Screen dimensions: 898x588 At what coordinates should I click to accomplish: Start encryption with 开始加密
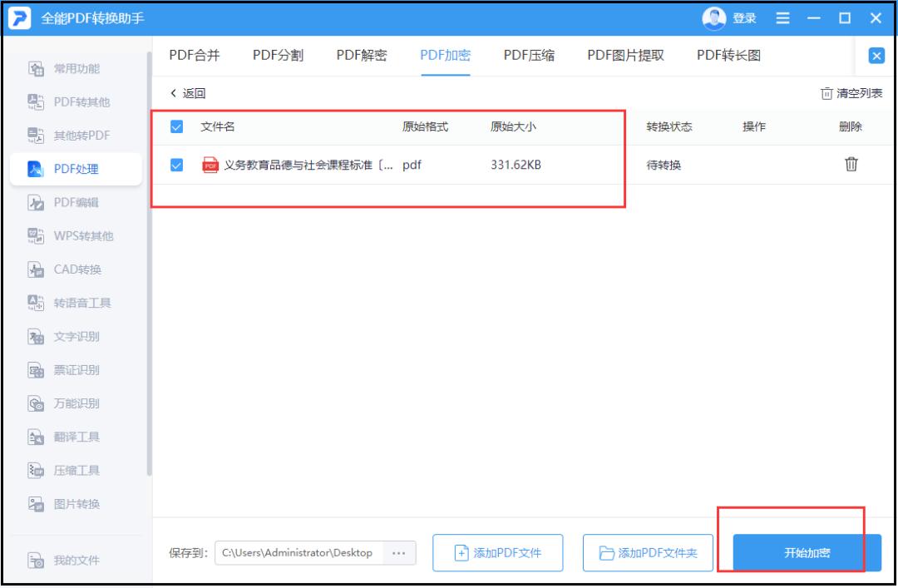coord(796,552)
